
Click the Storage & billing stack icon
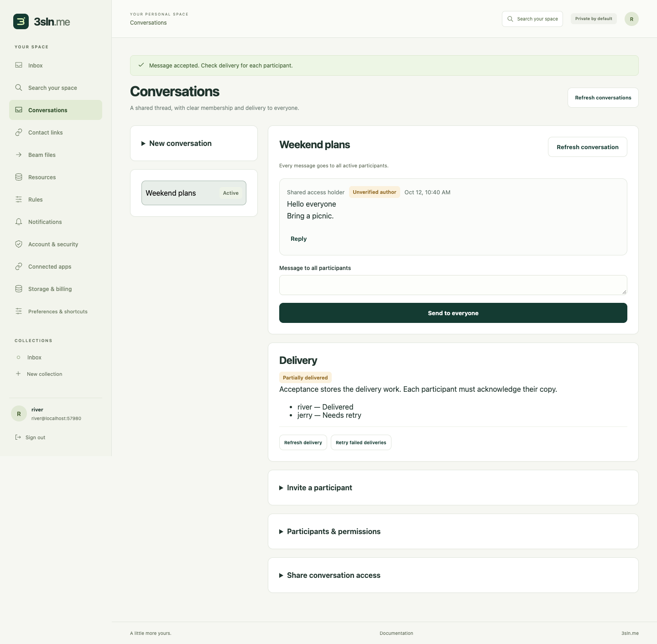19,289
